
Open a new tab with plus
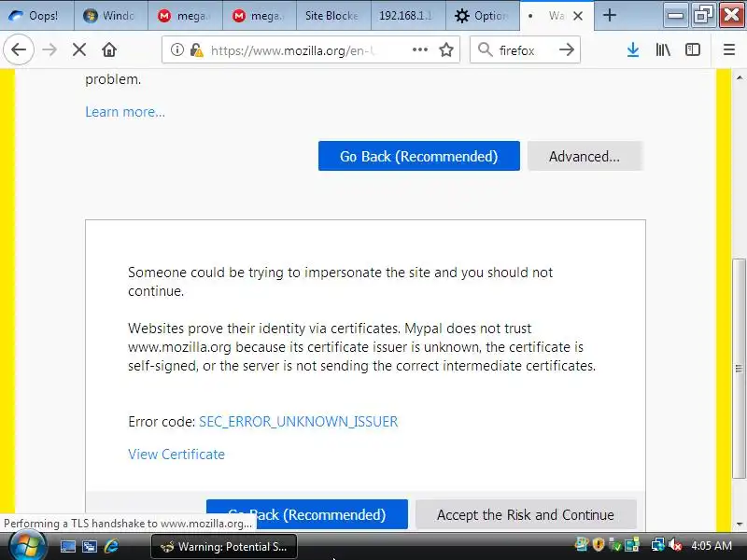[610, 15]
